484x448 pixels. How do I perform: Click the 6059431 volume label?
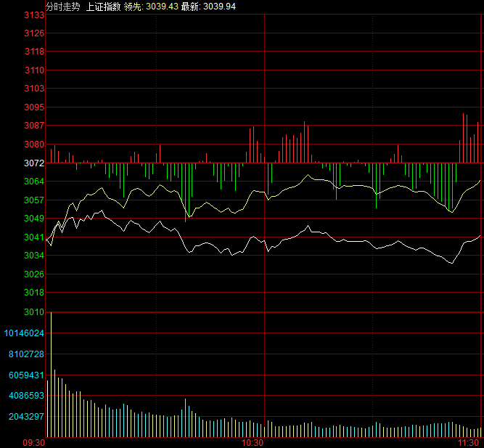27,375
